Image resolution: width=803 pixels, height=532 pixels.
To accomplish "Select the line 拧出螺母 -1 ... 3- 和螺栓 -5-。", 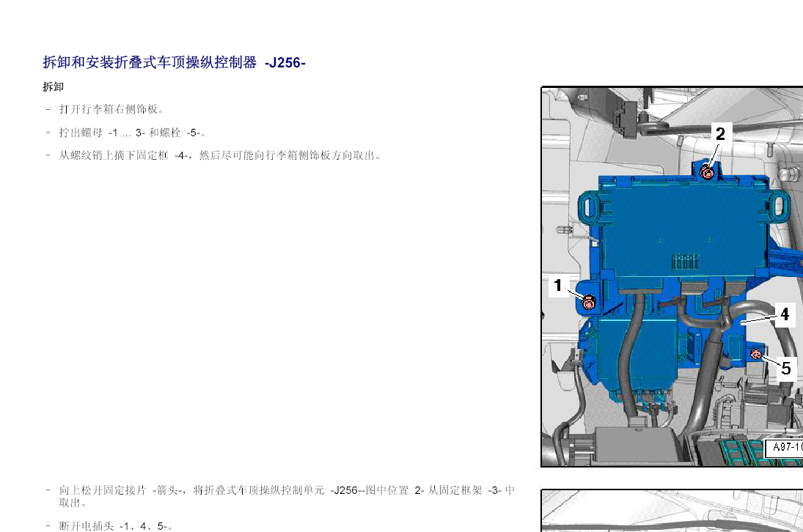I will click(133, 133).
